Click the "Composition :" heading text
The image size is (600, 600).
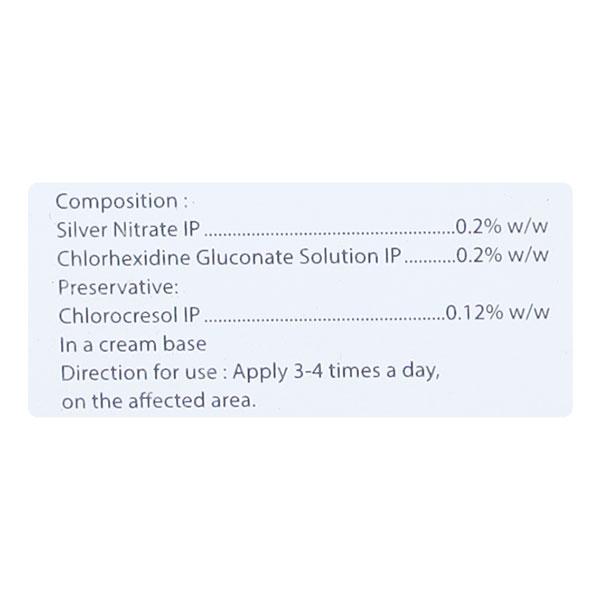(x=109, y=197)
